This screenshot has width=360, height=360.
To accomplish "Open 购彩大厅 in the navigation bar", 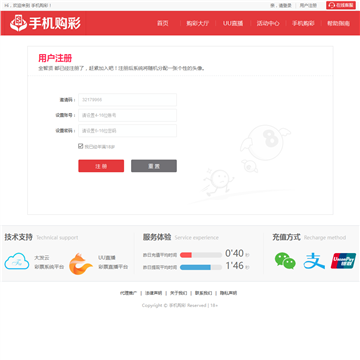I will [197, 23].
